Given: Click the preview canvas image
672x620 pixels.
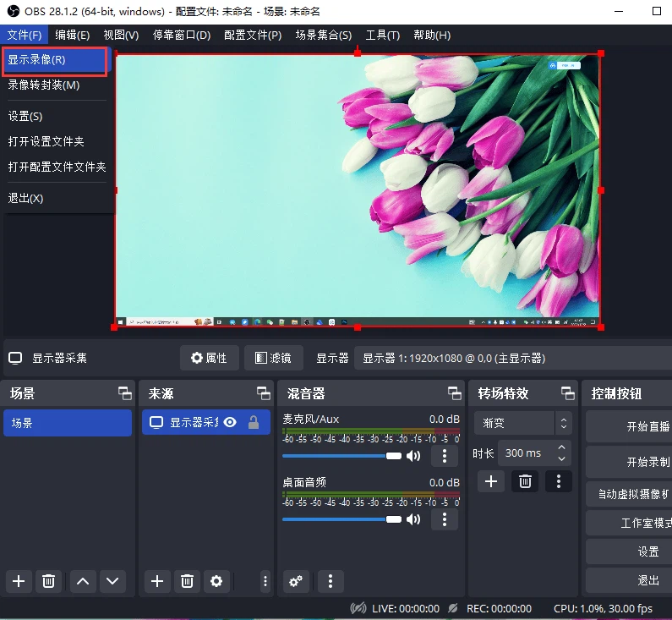Looking at the screenshot, I should coord(358,190).
